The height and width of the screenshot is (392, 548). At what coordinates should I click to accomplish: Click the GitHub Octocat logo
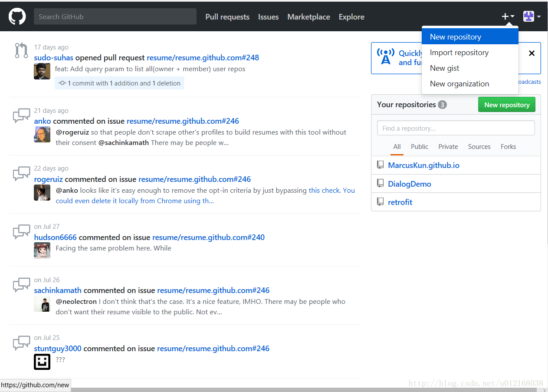tap(17, 17)
